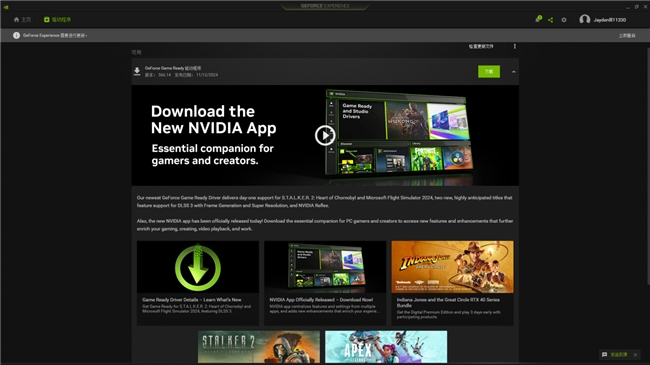
Task: Open NVIDIA App Officially Released card thumbnail
Action: [325, 267]
